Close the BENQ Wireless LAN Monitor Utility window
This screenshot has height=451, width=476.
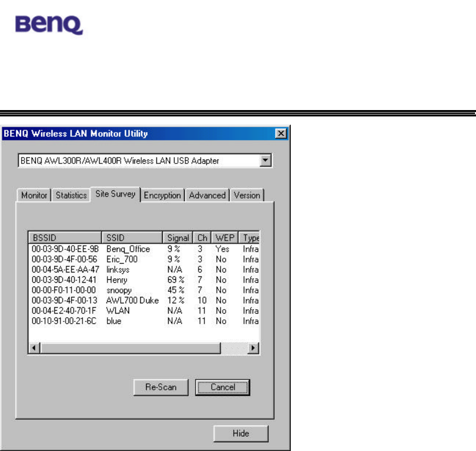(x=281, y=134)
